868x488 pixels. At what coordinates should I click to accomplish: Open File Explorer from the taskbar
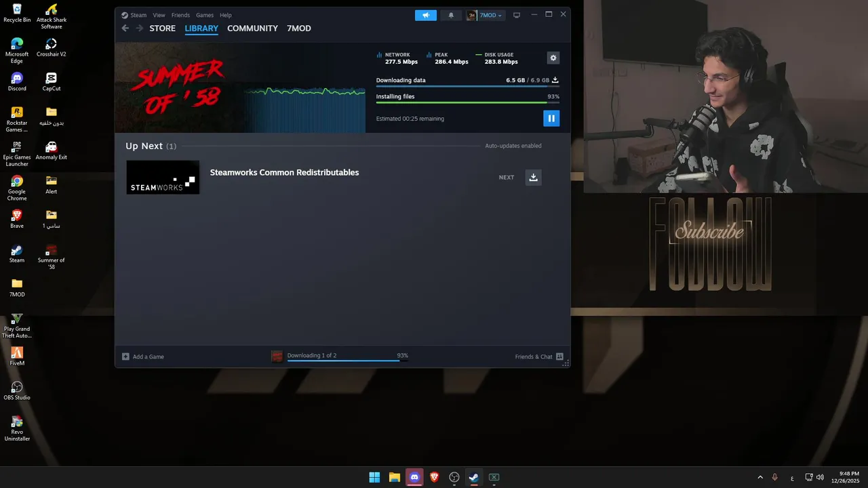(x=394, y=477)
